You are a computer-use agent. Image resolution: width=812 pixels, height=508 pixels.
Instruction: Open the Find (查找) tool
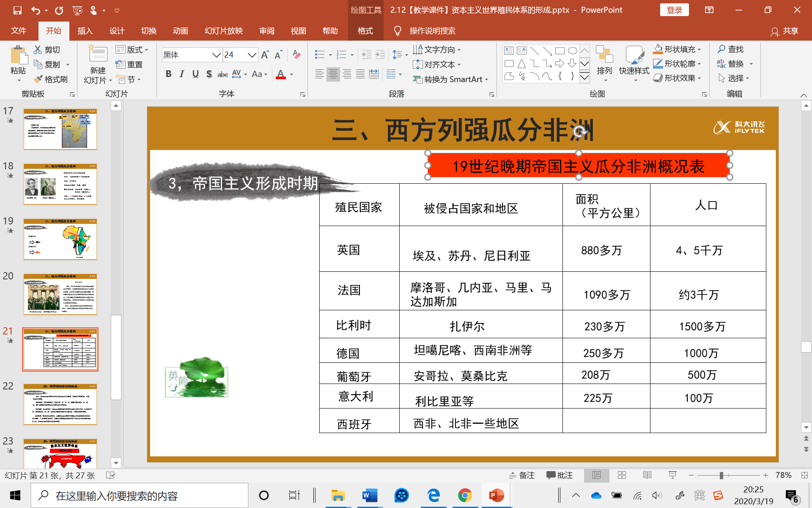point(733,49)
